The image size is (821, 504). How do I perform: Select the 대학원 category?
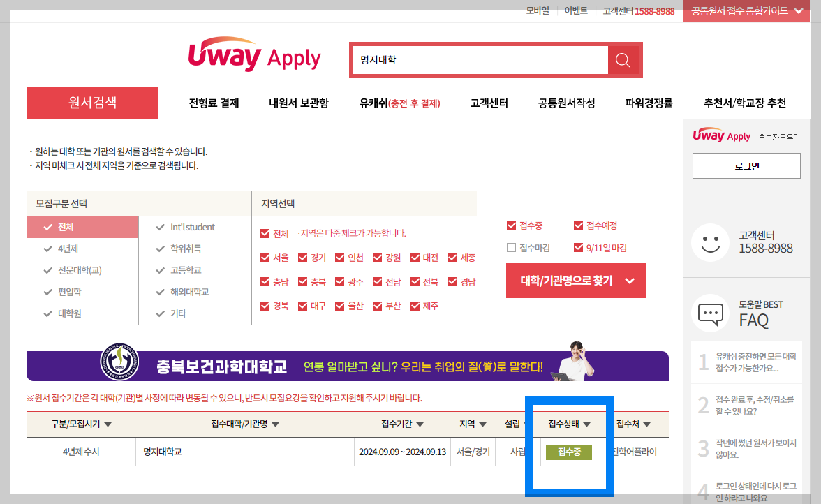[63, 313]
